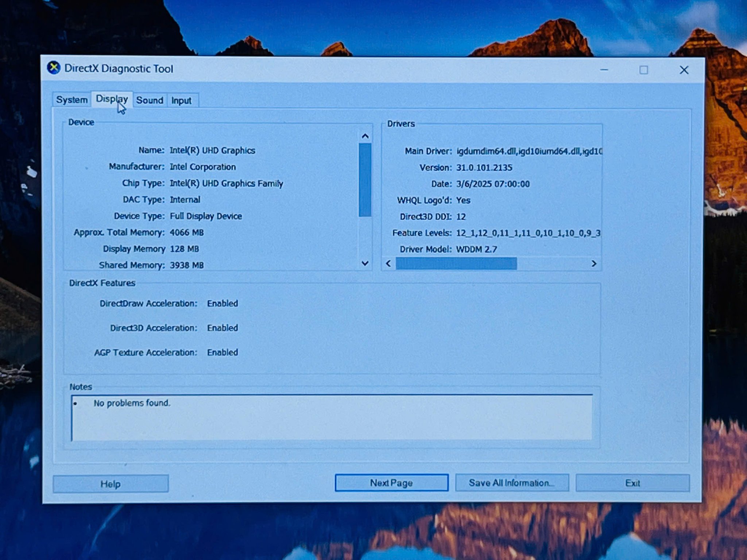
Task: Click the 'WDDM 2.7' driver model value
Action: click(x=476, y=249)
